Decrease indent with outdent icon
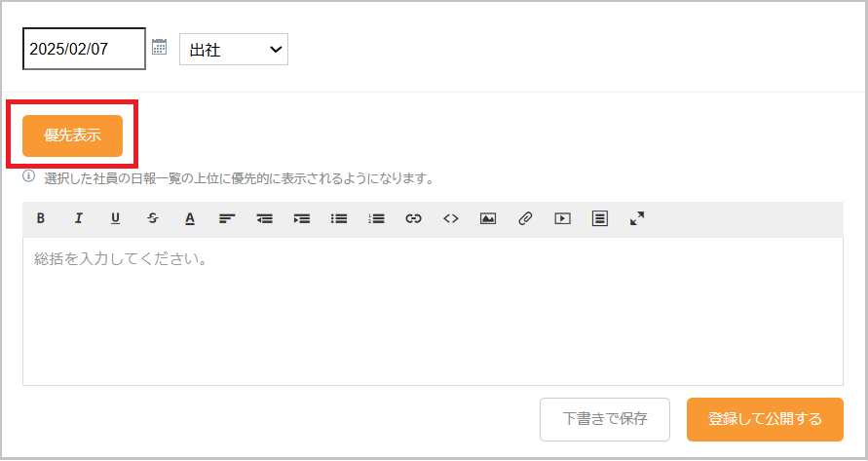 point(265,218)
